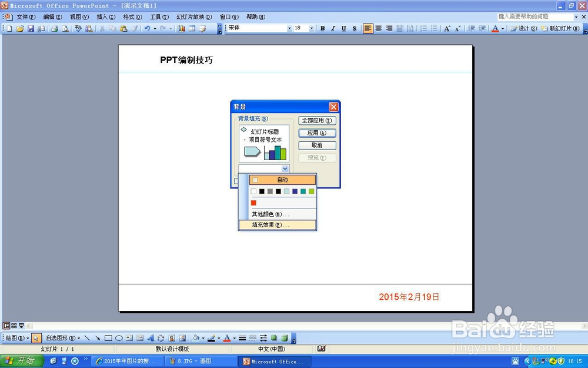Viewport: 588px width, 368px height.
Task: Click the 取消 button in dialog
Action: [x=318, y=145]
